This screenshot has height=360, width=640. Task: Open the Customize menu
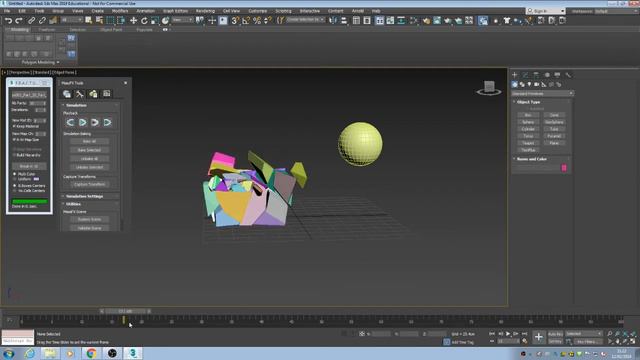coord(258,11)
